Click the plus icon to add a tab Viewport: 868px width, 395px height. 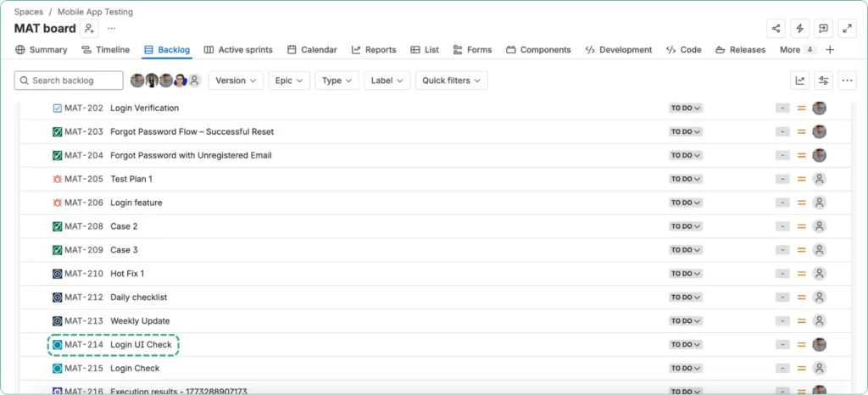[830, 50]
